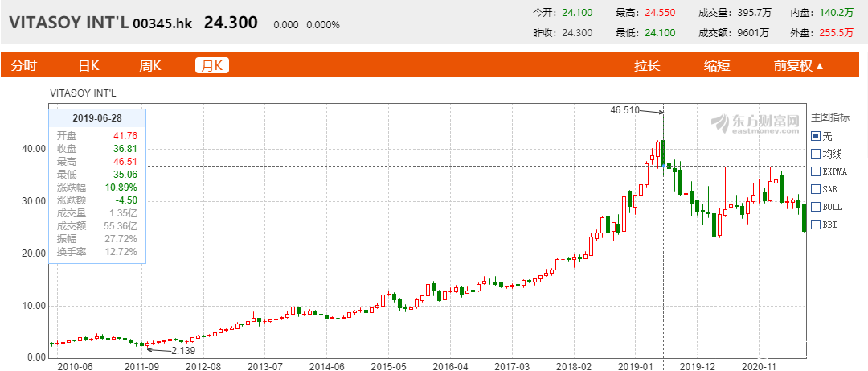
Task: Click the 最高 value 24.550 in header
Action: click(x=660, y=13)
